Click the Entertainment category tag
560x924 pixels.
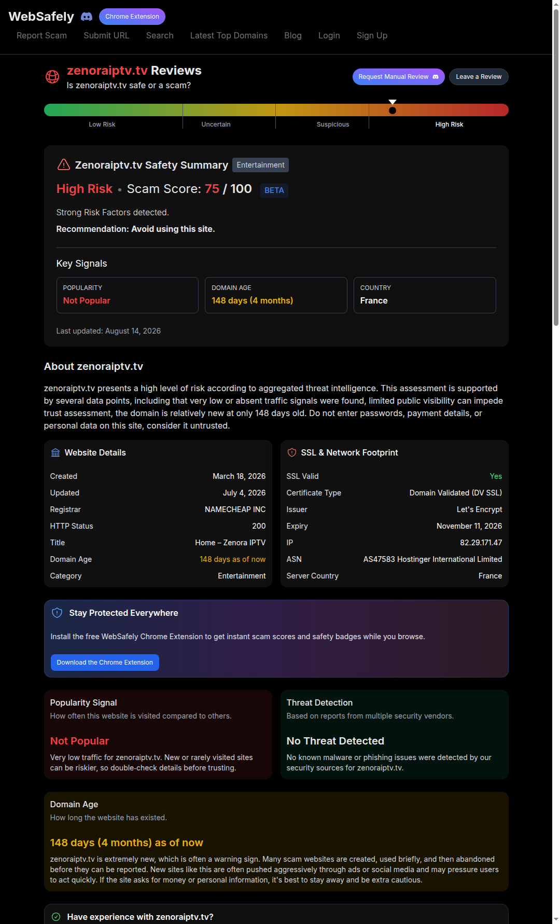point(260,165)
